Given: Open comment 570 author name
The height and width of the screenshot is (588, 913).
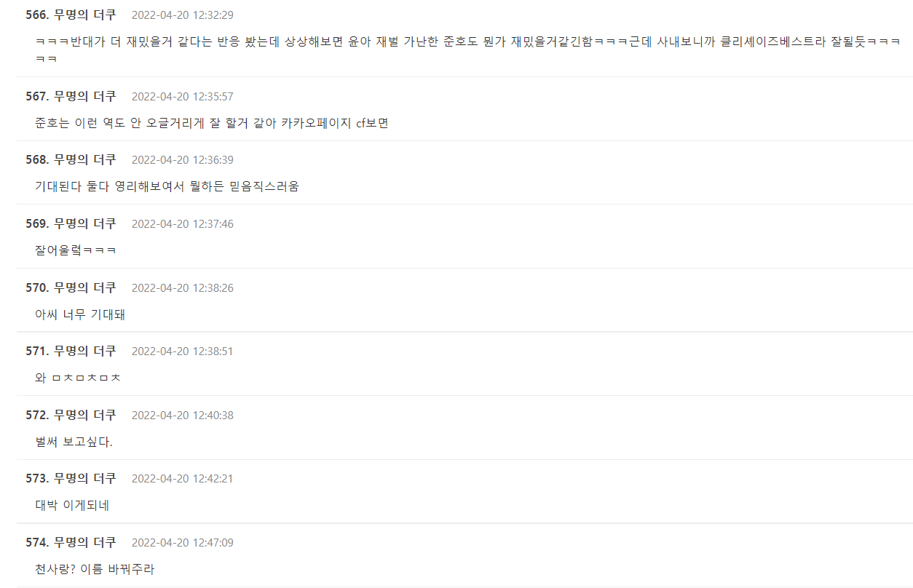Looking at the screenshot, I should [x=84, y=287].
